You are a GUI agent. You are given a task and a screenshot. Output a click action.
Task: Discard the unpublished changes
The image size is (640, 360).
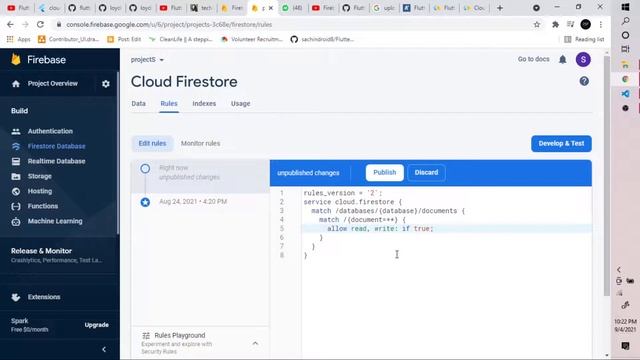426,172
